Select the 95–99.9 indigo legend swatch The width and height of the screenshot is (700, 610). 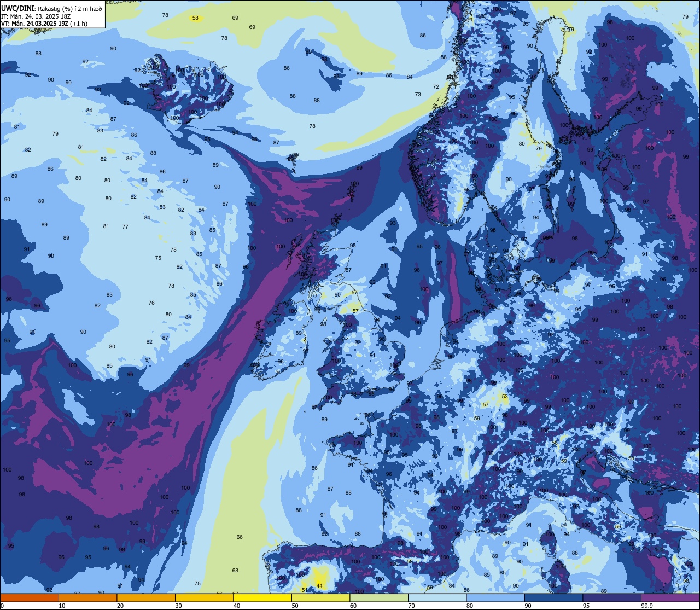[x=612, y=597]
